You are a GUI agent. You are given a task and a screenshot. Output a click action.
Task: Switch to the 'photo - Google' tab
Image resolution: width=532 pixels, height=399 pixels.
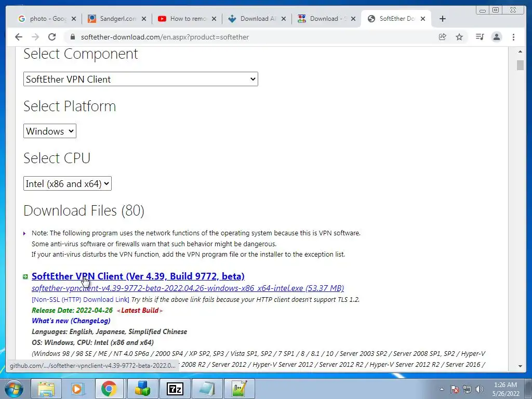pos(44,19)
